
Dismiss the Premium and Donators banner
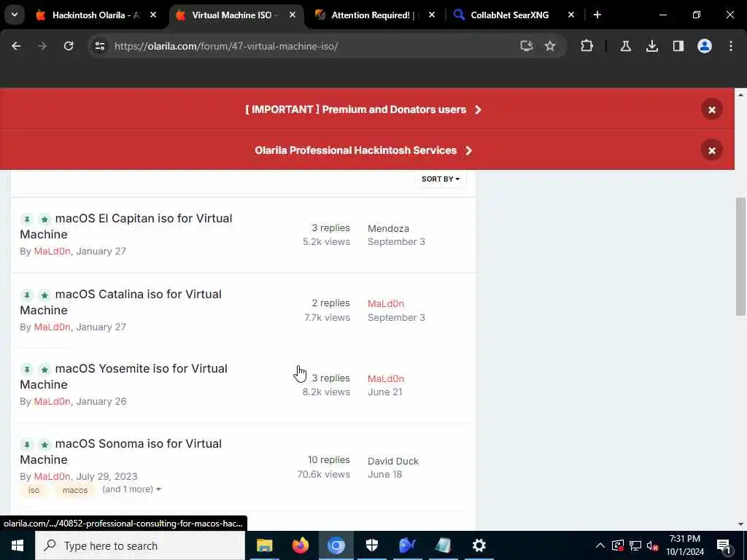(x=712, y=109)
